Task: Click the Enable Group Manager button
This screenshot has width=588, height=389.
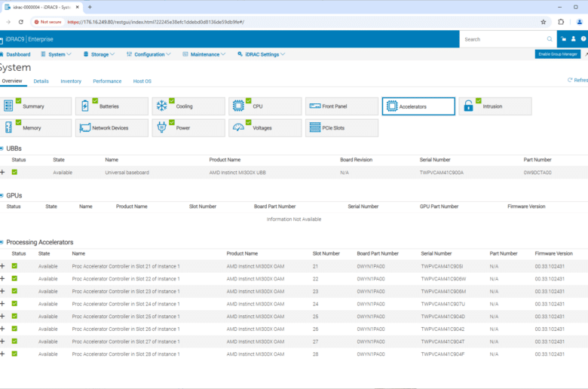Action: pyautogui.click(x=558, y=54)
